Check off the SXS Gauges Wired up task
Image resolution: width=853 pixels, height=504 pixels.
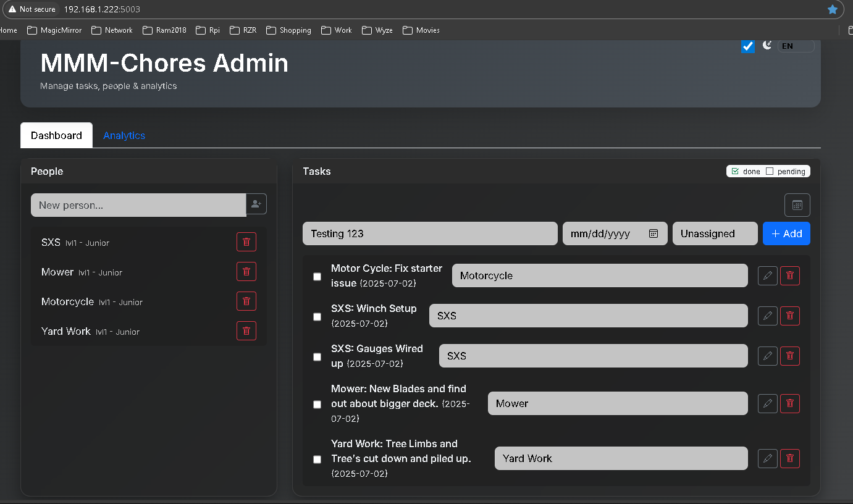point(317,357)
